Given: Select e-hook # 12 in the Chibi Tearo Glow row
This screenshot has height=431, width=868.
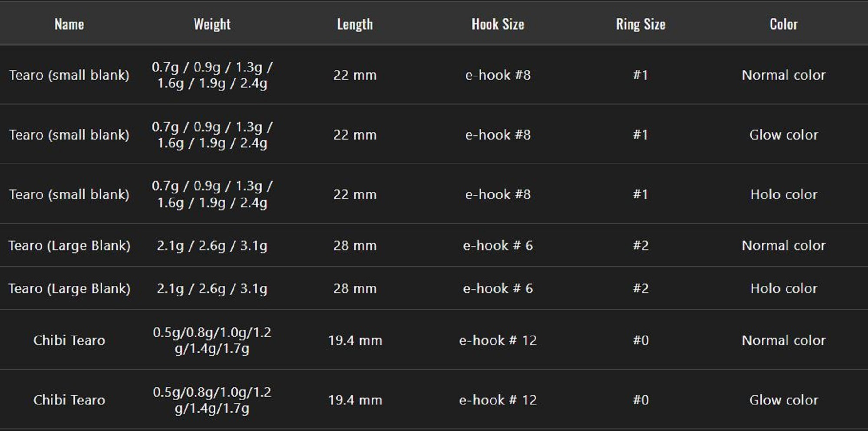Looking at the screenshot, I should coord(498,400).
